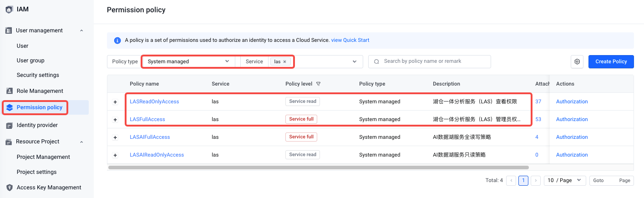The image size is (644, 198).
Task: Click Service full tag for LASFullAccess
Action: [x=301, y=119]
